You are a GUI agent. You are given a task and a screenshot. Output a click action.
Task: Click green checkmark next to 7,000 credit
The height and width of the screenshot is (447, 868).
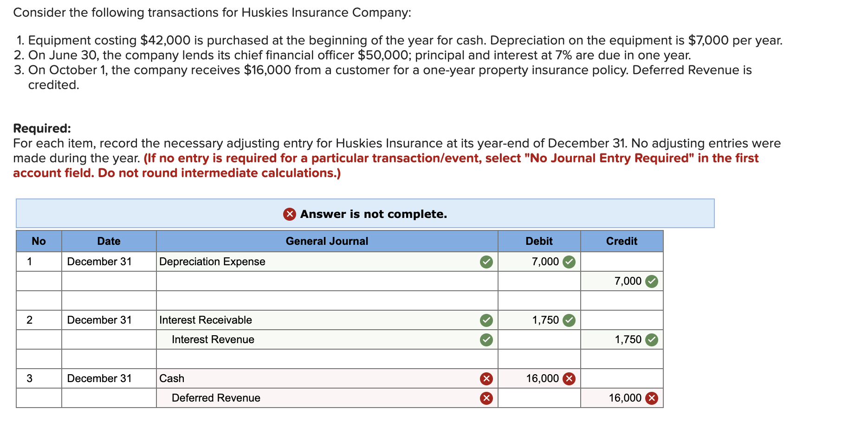click(651, 281)
